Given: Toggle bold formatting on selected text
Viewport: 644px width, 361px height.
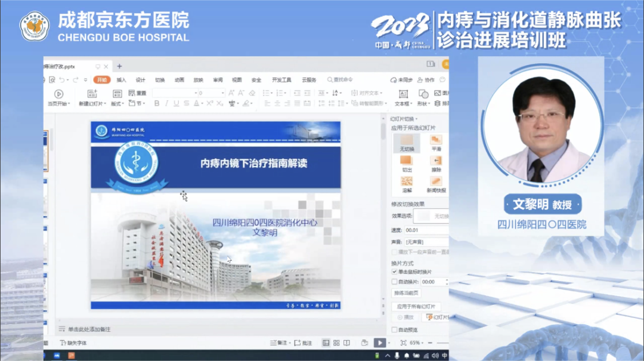Looking at the screenshot, I should pyautogui.click(x=156, y=103).
